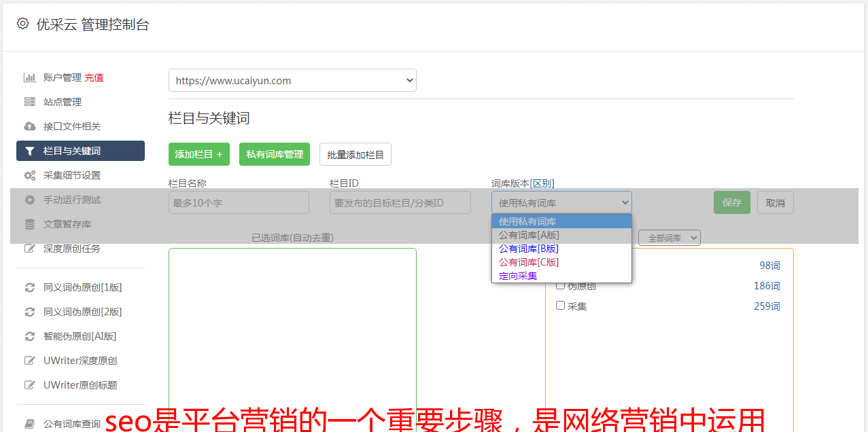Select the active 栏目与关键词 menu item
868x432 pixels.
click(x=80, y=151)
